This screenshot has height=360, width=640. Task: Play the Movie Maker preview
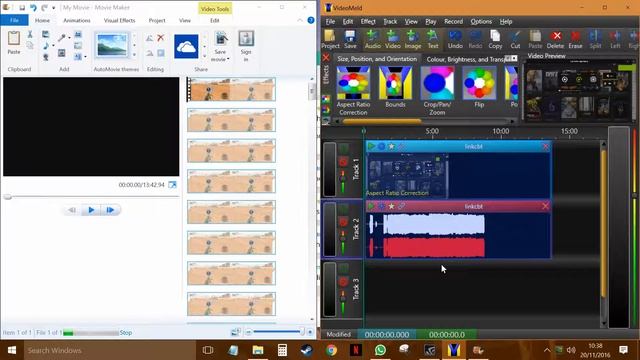[x=91, y=210]
